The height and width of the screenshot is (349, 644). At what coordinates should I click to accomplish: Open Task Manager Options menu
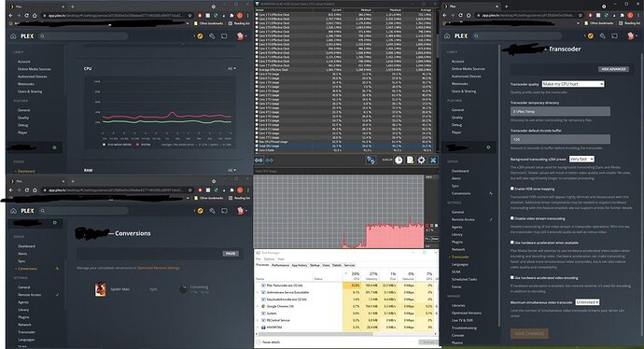click(269, 259)
